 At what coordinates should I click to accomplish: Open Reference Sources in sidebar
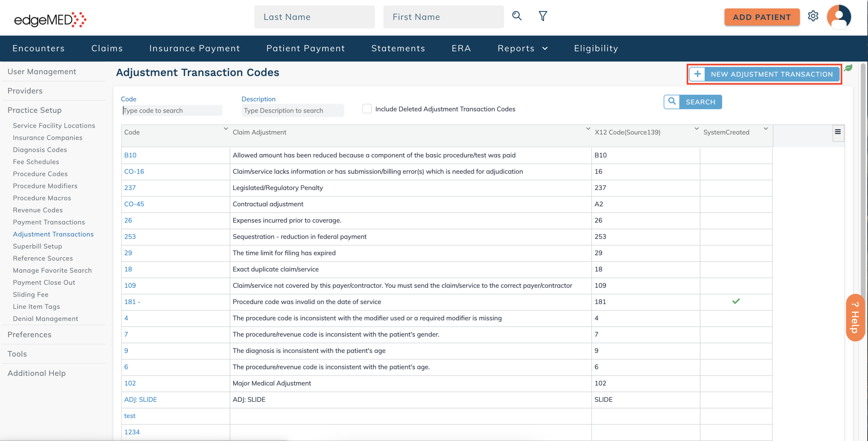point(43,258)
